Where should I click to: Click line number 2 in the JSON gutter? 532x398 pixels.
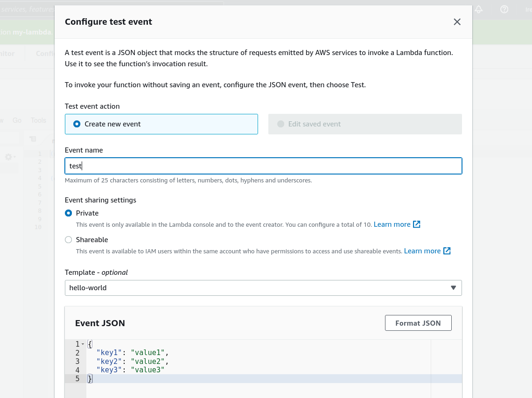(77, 353)
